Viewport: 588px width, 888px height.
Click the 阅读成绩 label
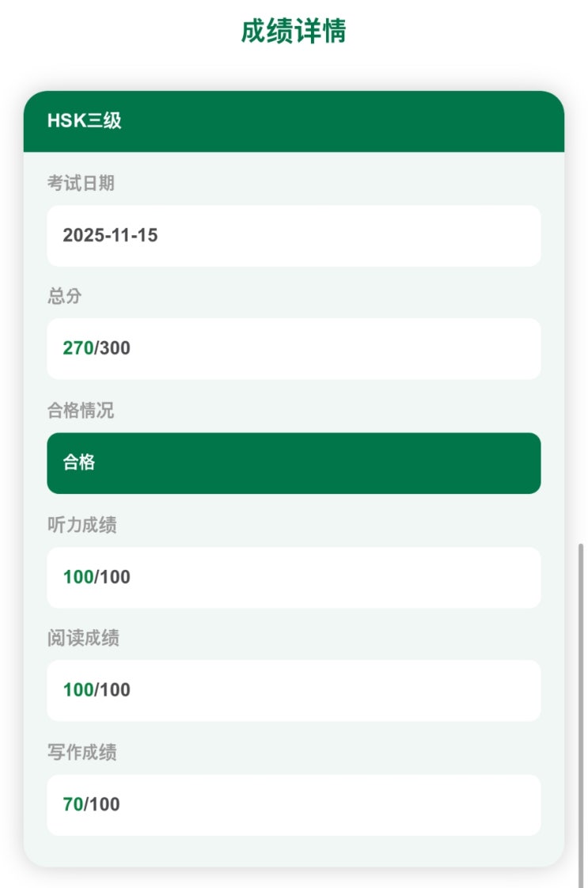coord(83,638)
